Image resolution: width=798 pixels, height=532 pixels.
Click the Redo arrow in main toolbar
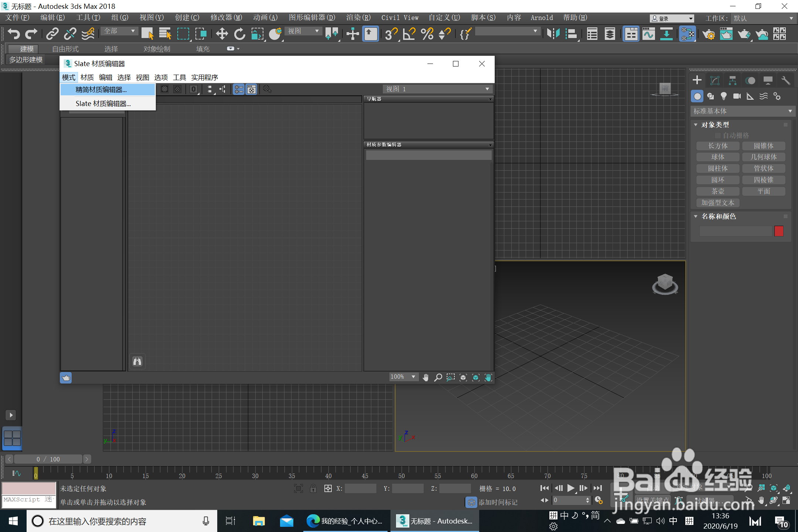31,34
